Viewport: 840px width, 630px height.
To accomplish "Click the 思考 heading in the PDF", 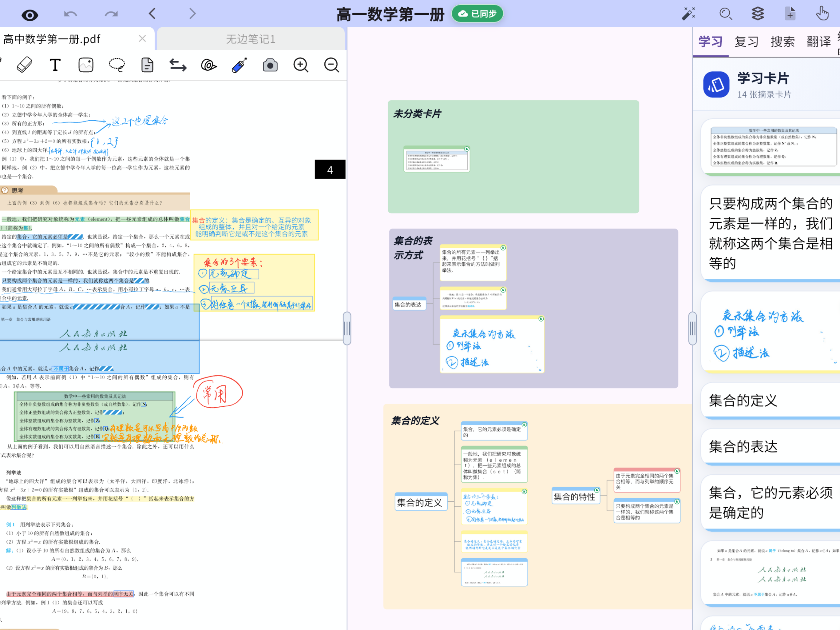I will pyautogui.click(x=18, y=190).
